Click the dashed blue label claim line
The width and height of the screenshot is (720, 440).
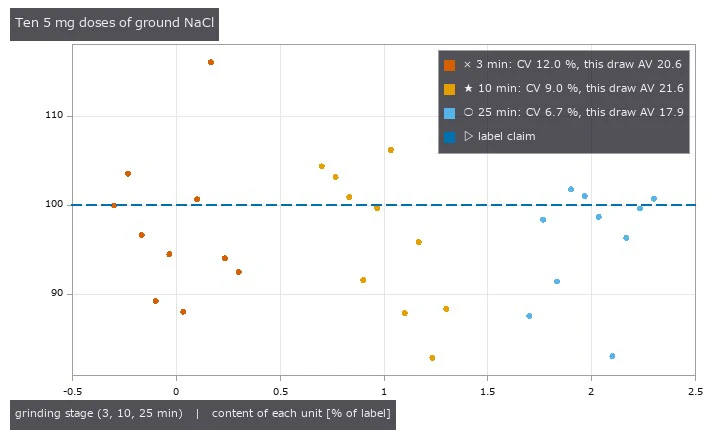384,205
